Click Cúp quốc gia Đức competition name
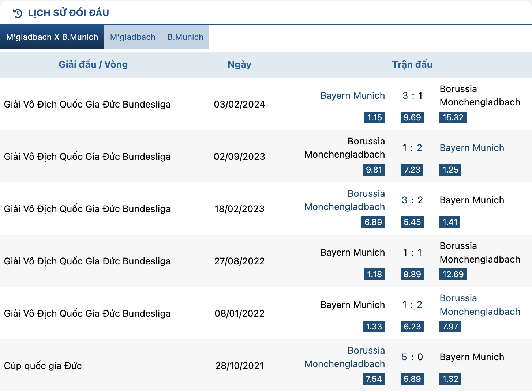 43,366
